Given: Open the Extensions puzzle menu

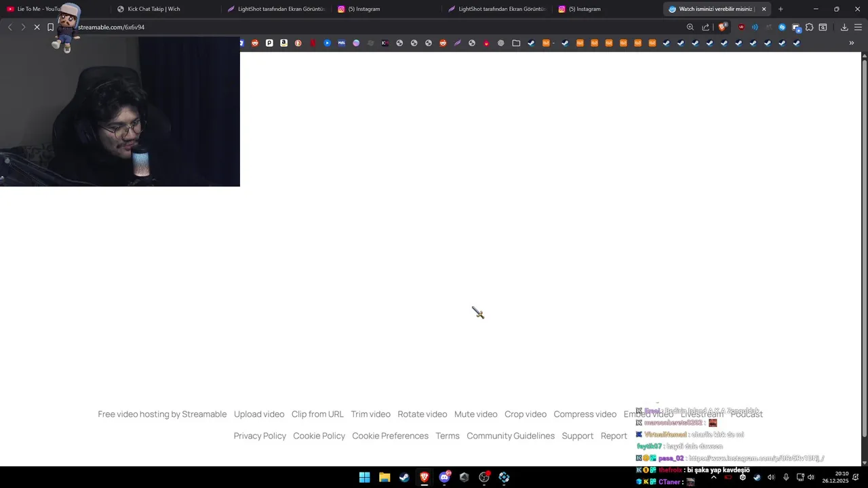Looking at the screenshot, I should pyautogui.click(x=809, y=27).
